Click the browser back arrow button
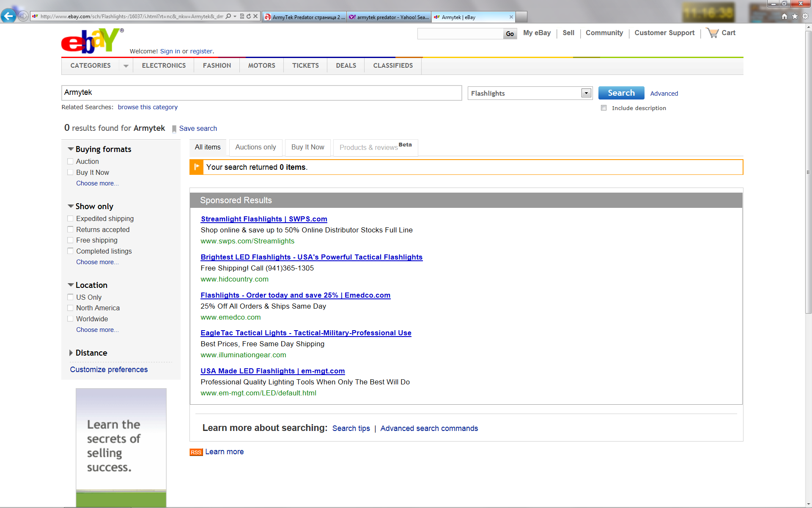The image size is (812, 508). pyautogui.click(x=8, y=16)
